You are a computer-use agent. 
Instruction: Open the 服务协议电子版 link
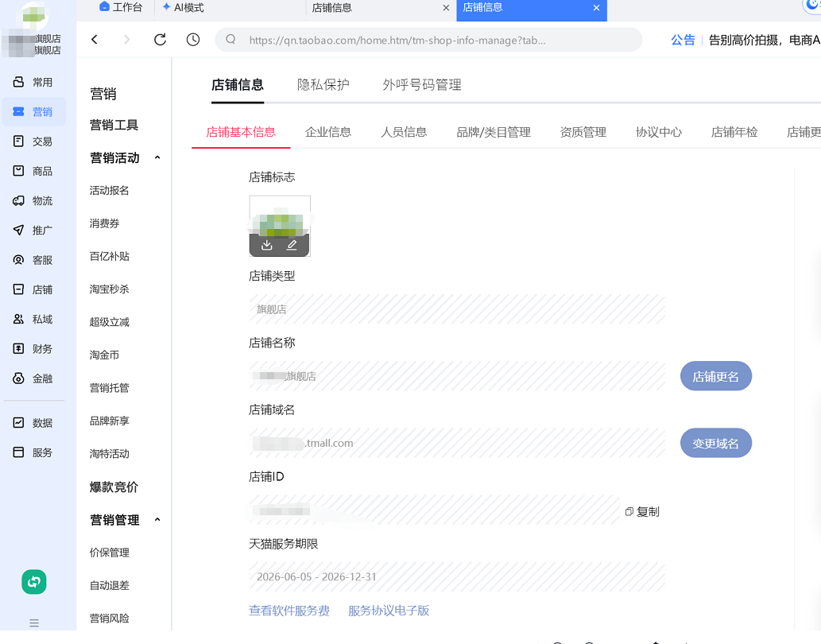(x=389, y=611)
